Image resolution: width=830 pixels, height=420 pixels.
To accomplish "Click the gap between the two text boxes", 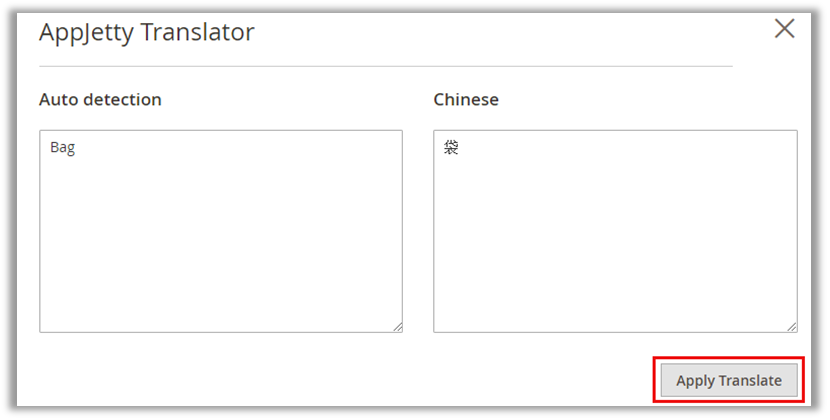I will click(418, 231).
